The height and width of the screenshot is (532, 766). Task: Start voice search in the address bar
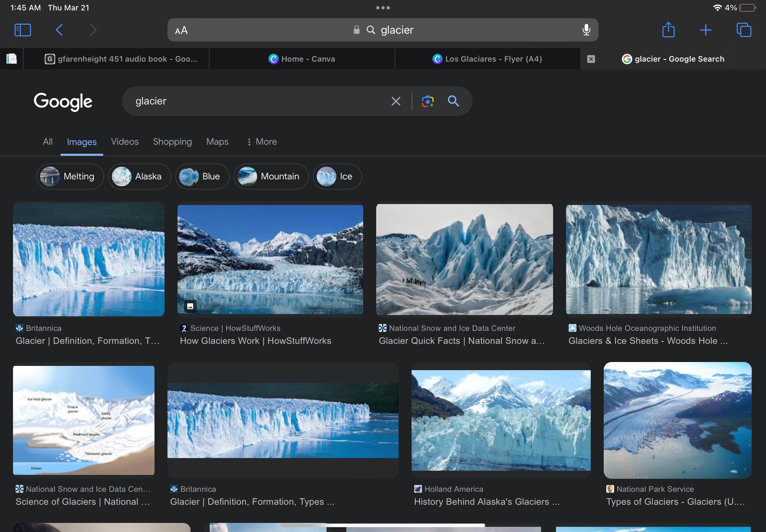[x=586, y=30]
